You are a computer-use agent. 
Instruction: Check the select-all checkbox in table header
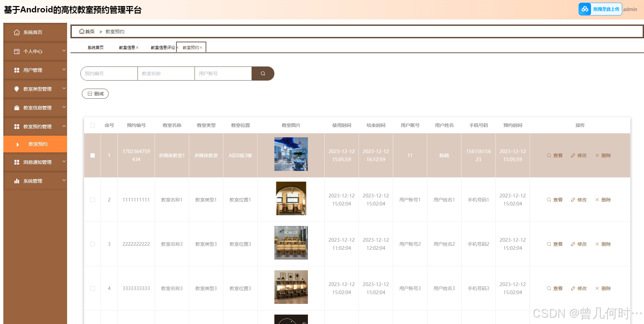93,125
